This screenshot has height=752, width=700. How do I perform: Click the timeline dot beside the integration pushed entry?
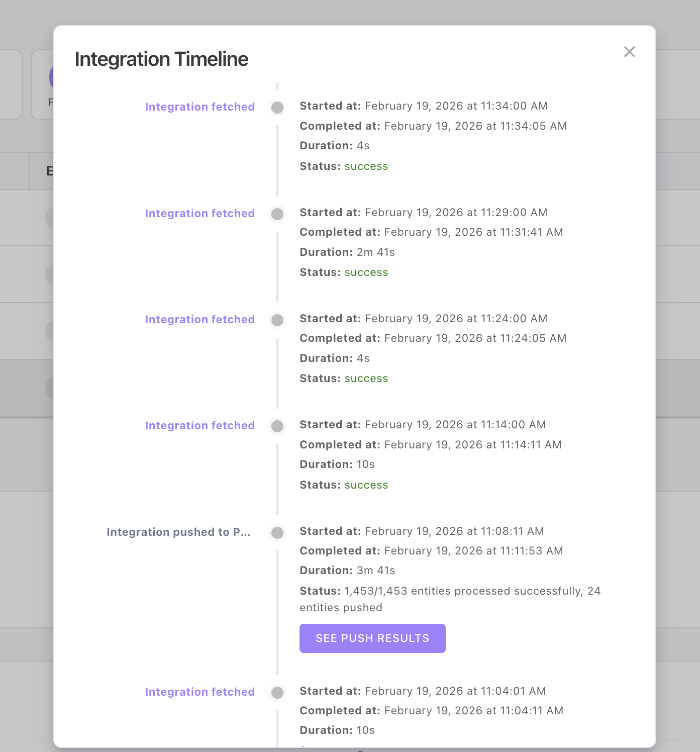(x=277, y=533)
